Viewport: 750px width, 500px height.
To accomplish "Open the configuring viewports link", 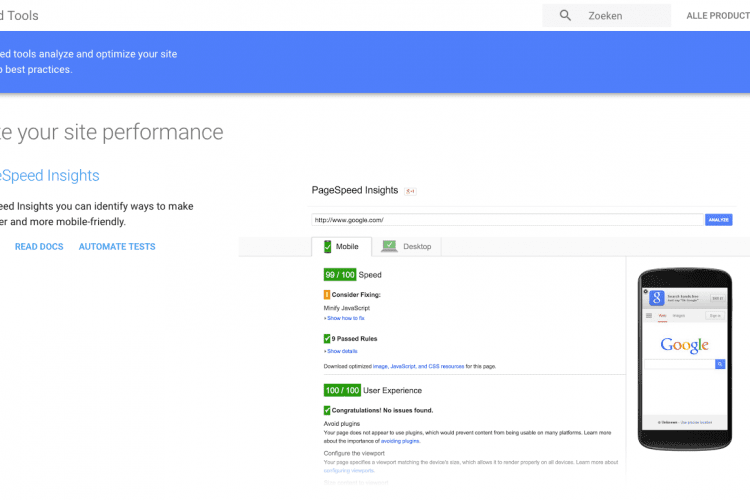I will point(349,471).
